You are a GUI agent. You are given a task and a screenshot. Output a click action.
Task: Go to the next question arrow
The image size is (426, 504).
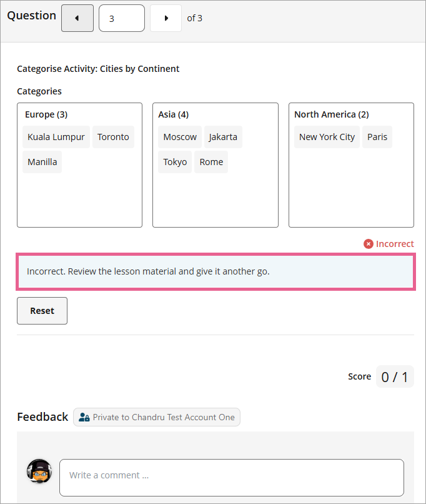(166, 18)
